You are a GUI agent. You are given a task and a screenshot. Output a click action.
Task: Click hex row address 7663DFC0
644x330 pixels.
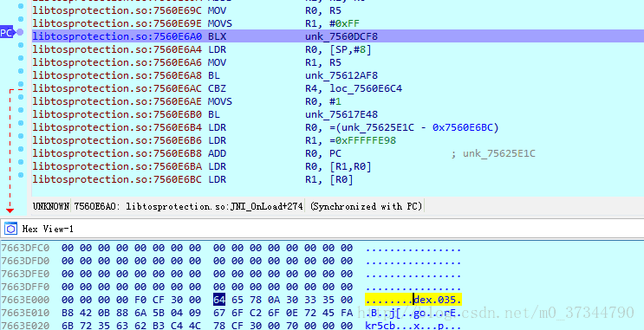click(25, 248)
